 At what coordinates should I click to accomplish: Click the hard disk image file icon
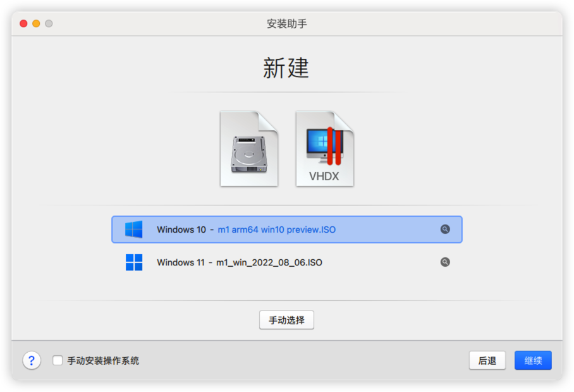tap(249, 149)
